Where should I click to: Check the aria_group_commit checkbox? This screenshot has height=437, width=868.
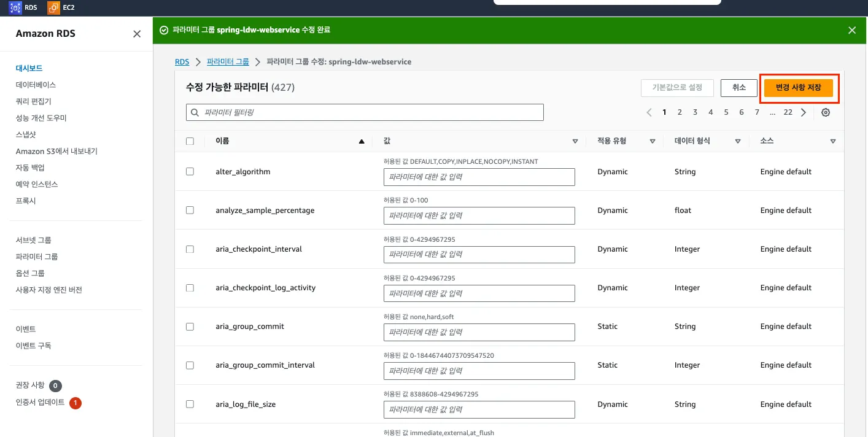pos(190,327)
